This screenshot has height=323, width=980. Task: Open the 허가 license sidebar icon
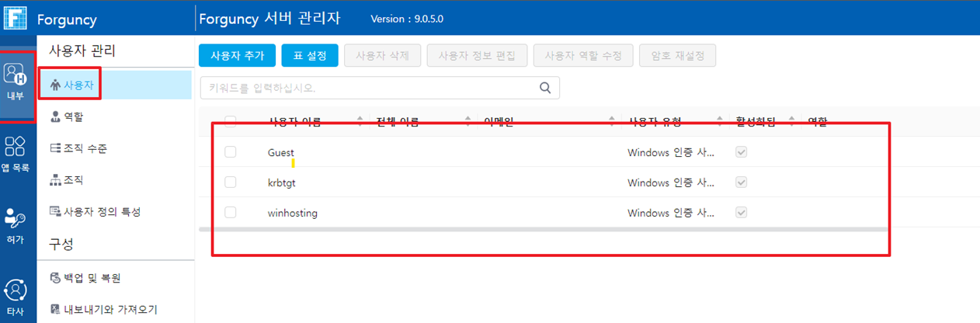16,224
